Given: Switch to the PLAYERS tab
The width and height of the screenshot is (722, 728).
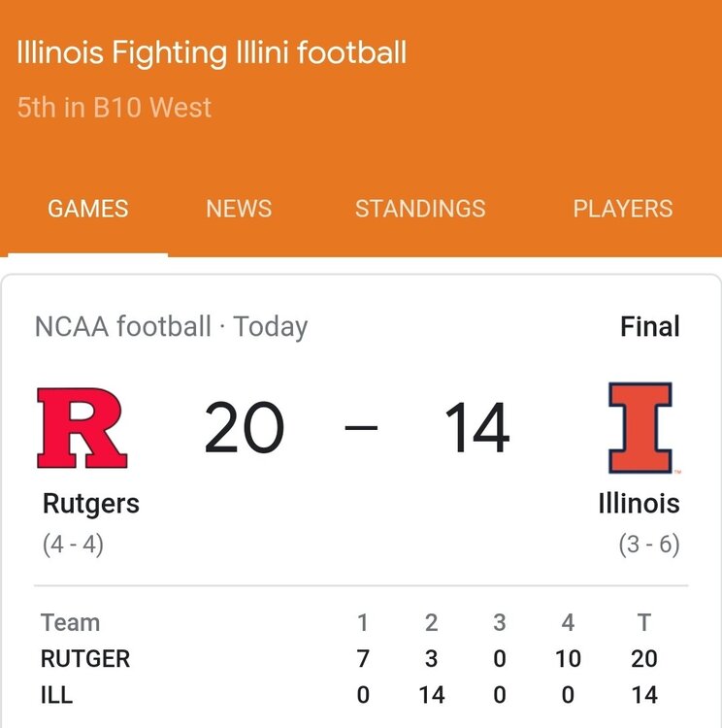Looking at the screenshot, I should coord(622,209).
